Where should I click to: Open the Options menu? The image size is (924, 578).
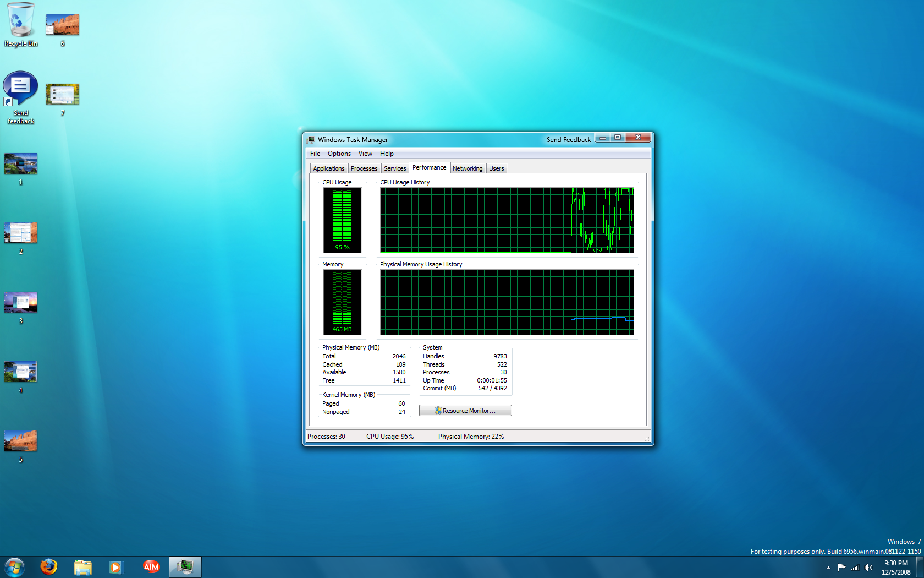click(x=339, y=154)
